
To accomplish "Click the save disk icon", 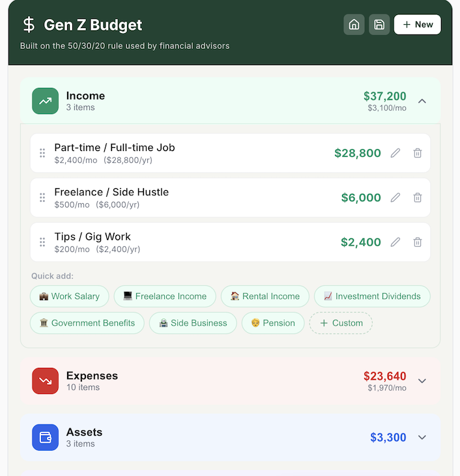I will (379, 25).
